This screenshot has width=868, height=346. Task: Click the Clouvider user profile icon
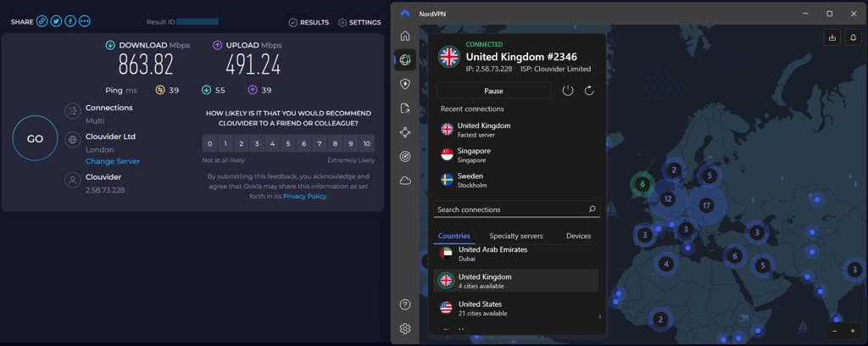coord(72,181)
